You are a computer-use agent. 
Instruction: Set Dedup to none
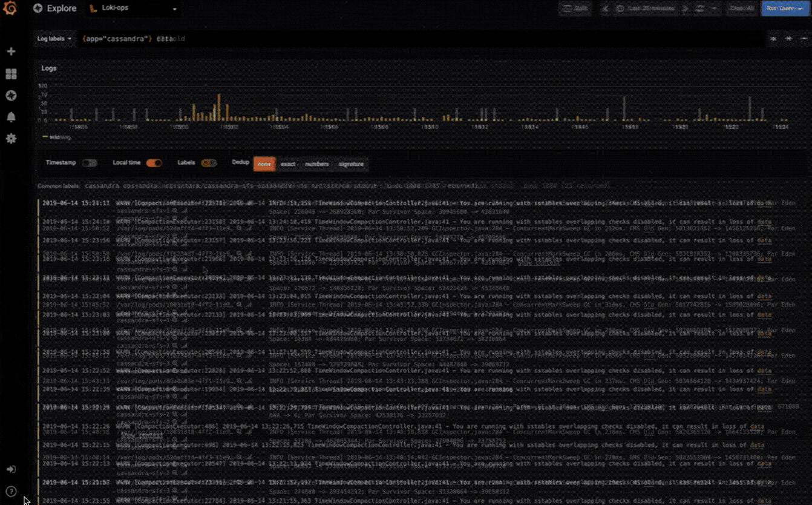tap(264, 164)
